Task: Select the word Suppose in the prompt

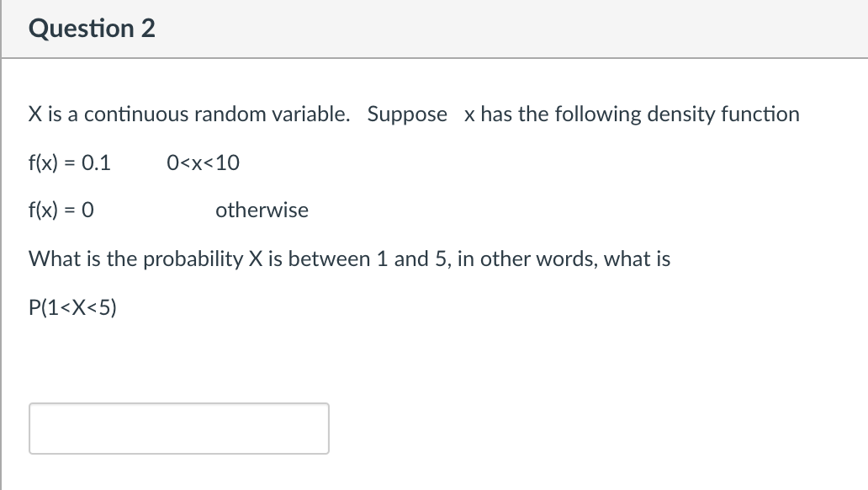Action: tap(407, 114)
